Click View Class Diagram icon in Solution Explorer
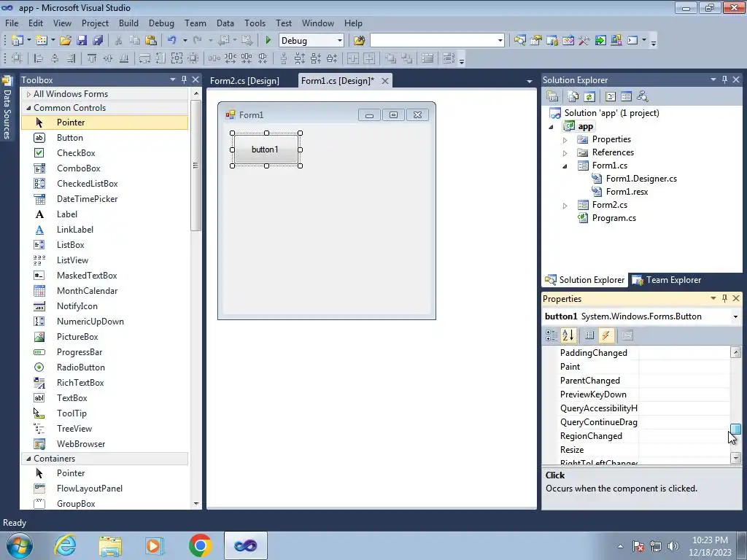This screenshot has height=560, width=747. [643, 97]
